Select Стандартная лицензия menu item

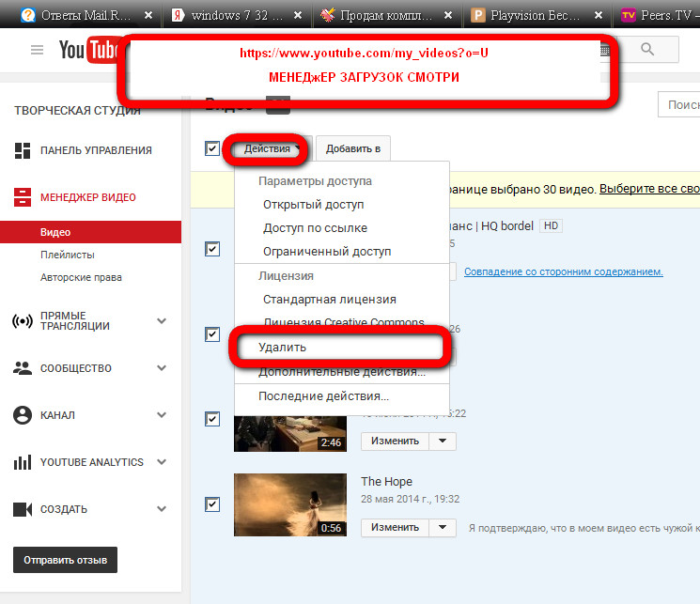coord(342,300)
